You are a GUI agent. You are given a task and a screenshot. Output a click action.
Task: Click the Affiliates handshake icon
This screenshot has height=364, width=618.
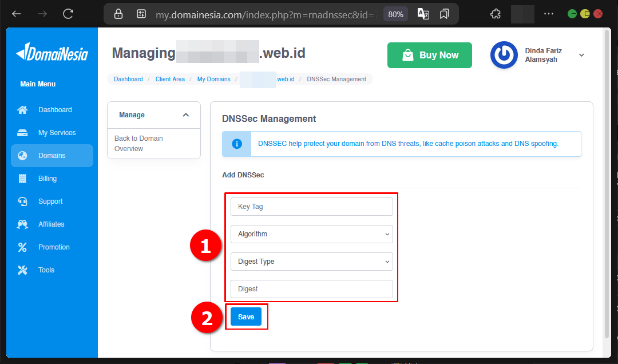(x=22, y=224)
